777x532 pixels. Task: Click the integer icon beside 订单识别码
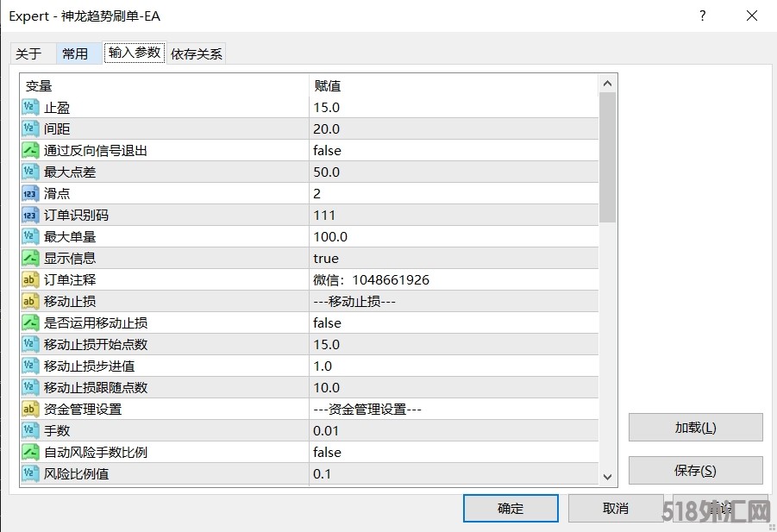pos(30,216)
